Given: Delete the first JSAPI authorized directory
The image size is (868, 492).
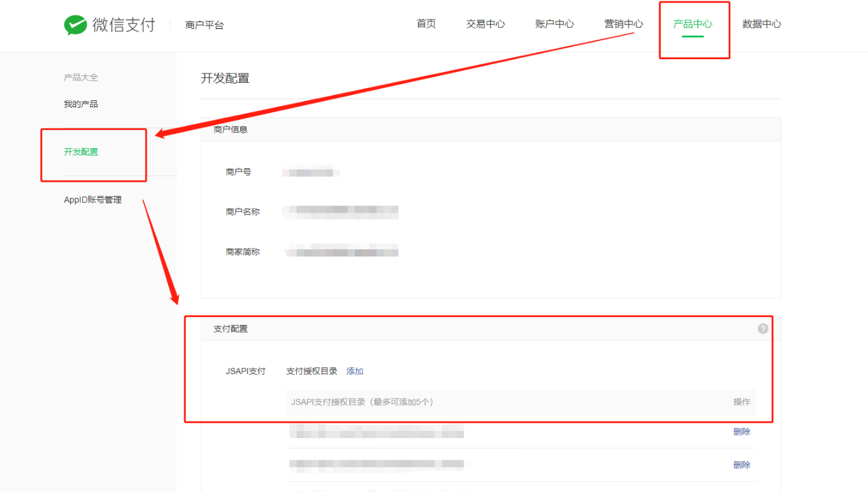Looking at the screenshot, I should pos(742,432).
